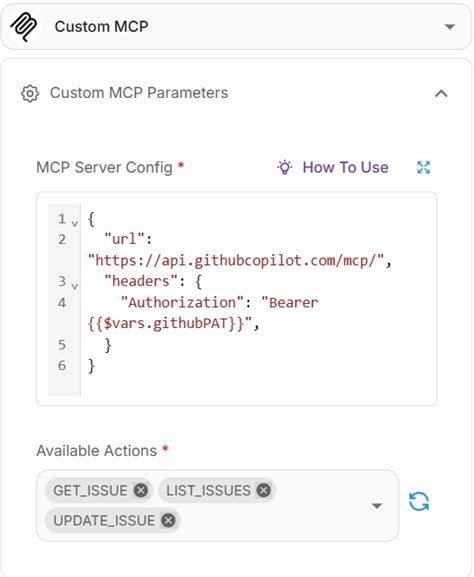Refresh the available actions list
Screen dimensions: 474x577
(x=419, y=502)
